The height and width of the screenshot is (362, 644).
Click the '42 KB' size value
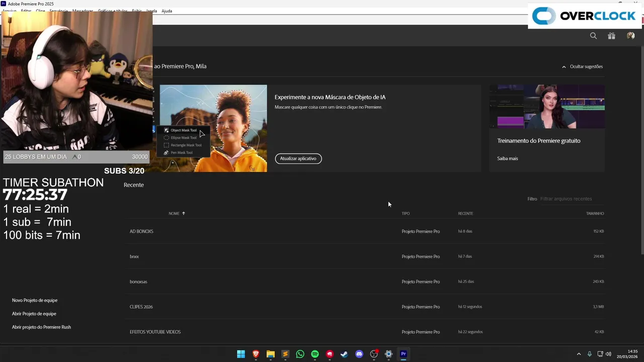coord(599,332)
